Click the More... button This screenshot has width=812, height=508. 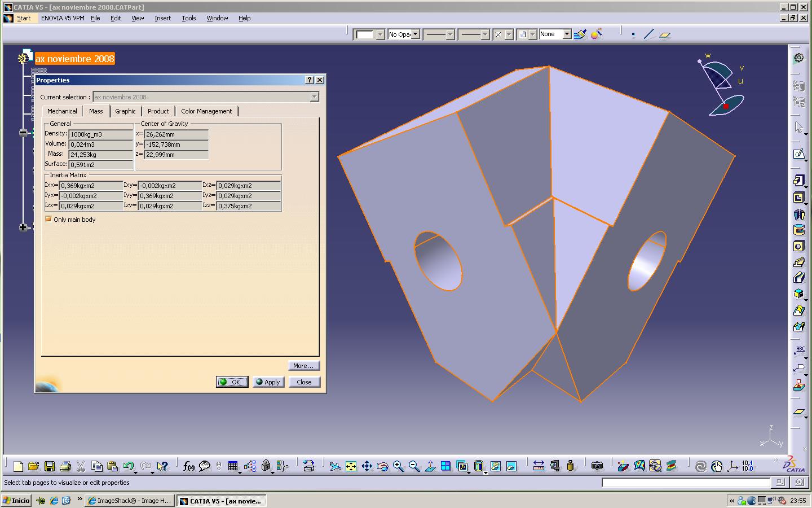coord(303,366)
